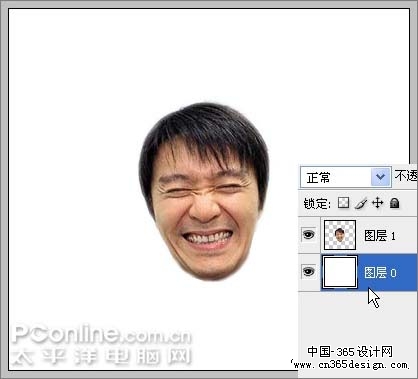Screen dimensions: 418x379
Task: Enable the lock image pixels brush icon
Action: [x=360, y=203]
